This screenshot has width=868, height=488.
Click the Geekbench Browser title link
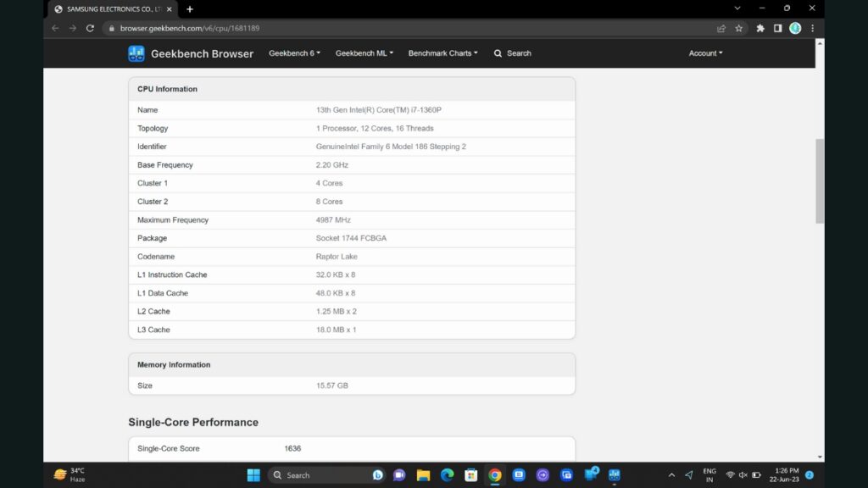(x=202, y=53)
